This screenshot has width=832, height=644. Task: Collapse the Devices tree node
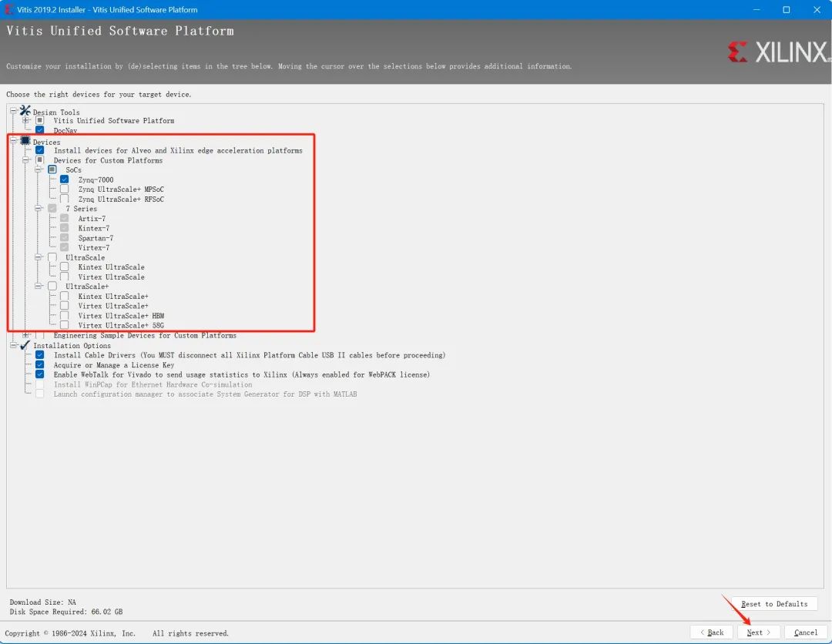13,140
